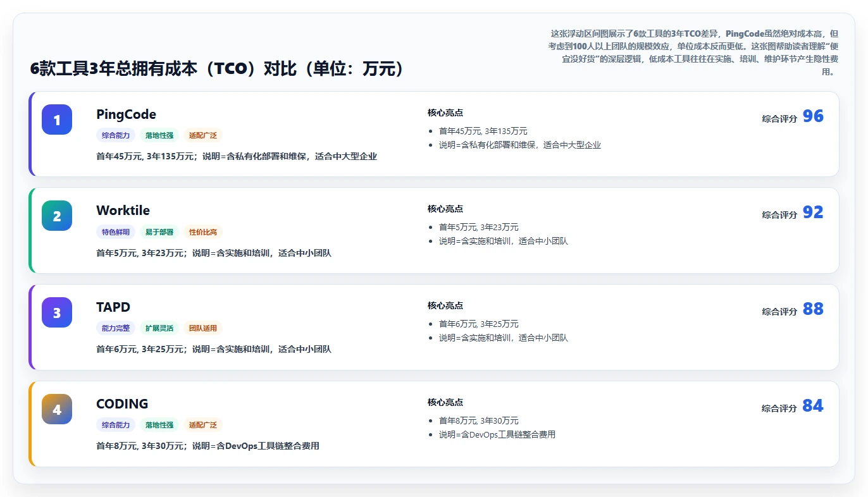
Task: Click the 扩展灵活 tag under TAPD
Action: 159,328
